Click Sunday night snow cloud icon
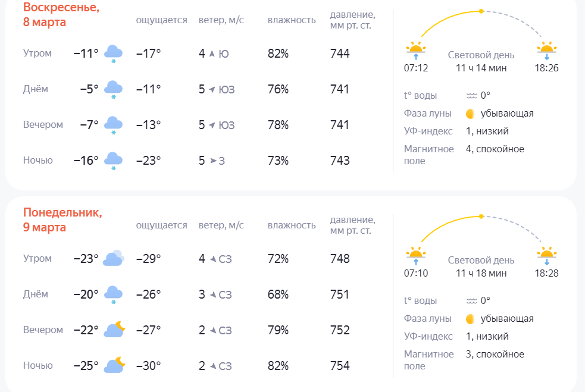 click(113, 161)
